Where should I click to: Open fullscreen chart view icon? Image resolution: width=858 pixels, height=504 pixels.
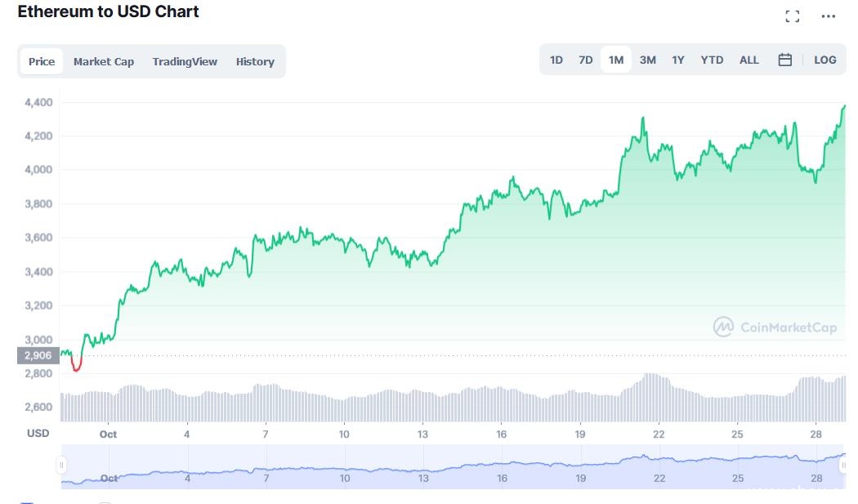792,16
